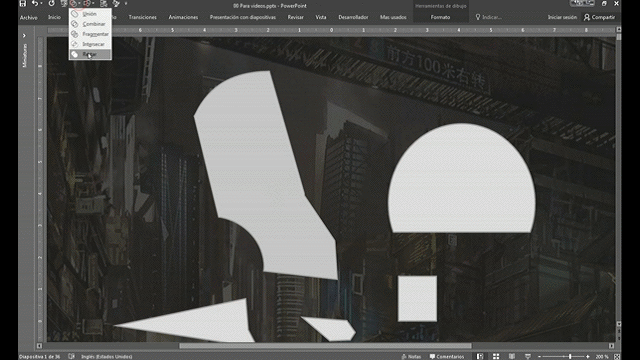Click Iniciar sesión link
640x360 pixels.
pyautogui.click(x=562, y=17)
